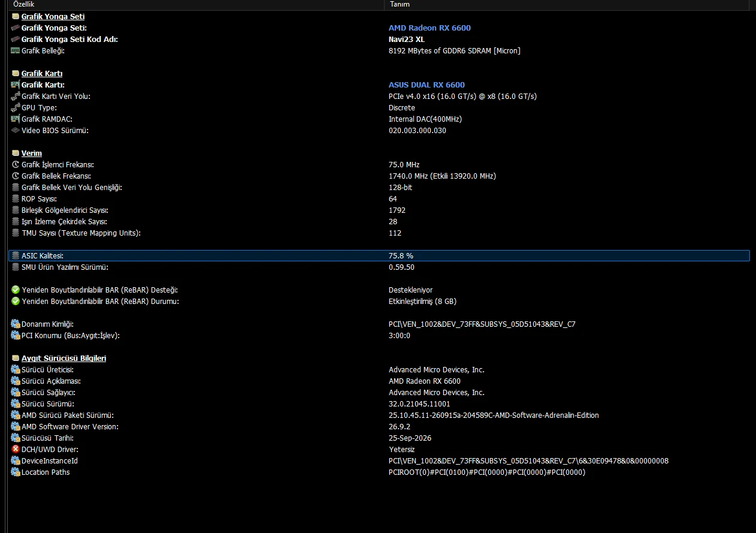The image size is (756, 533).
Task: Click the icon beside the Aygıt Sürücüsü Bilgileri heading
Action: pos(16,359)
